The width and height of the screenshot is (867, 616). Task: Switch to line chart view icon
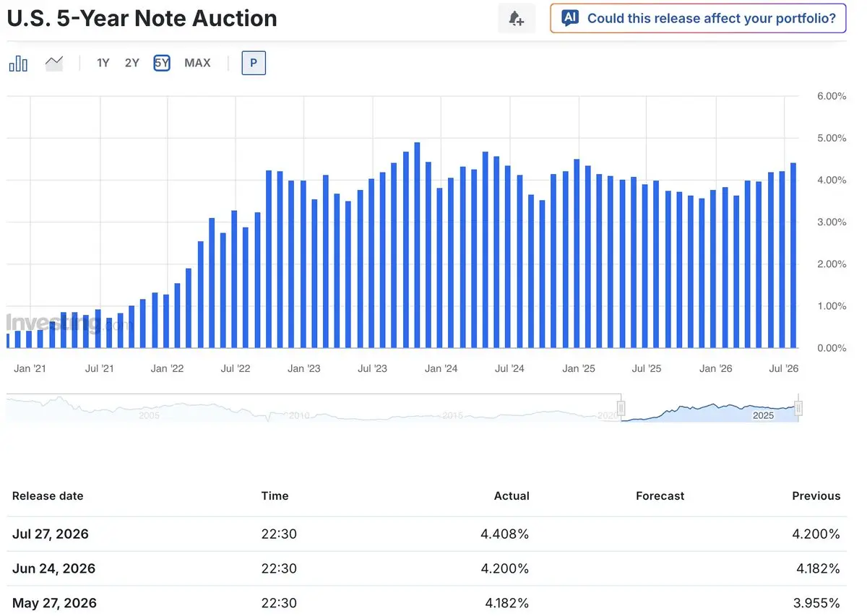[x=54, y=64]
